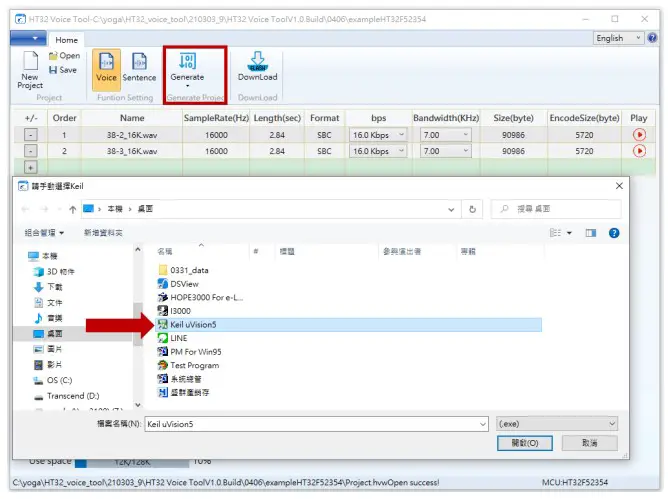Select the Keil uVision5 shortcut
668x499 pixels.
point(349,325)
